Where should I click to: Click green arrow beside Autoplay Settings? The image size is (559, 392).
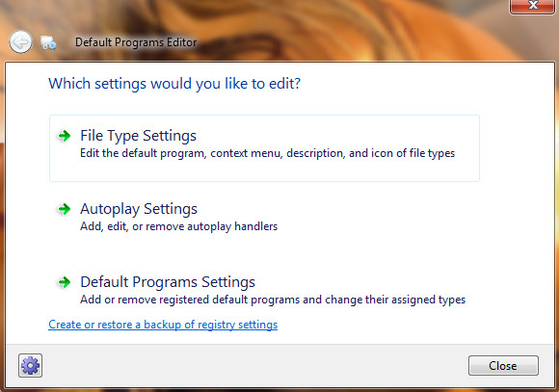pyautogui.click(x=65, y=209)
